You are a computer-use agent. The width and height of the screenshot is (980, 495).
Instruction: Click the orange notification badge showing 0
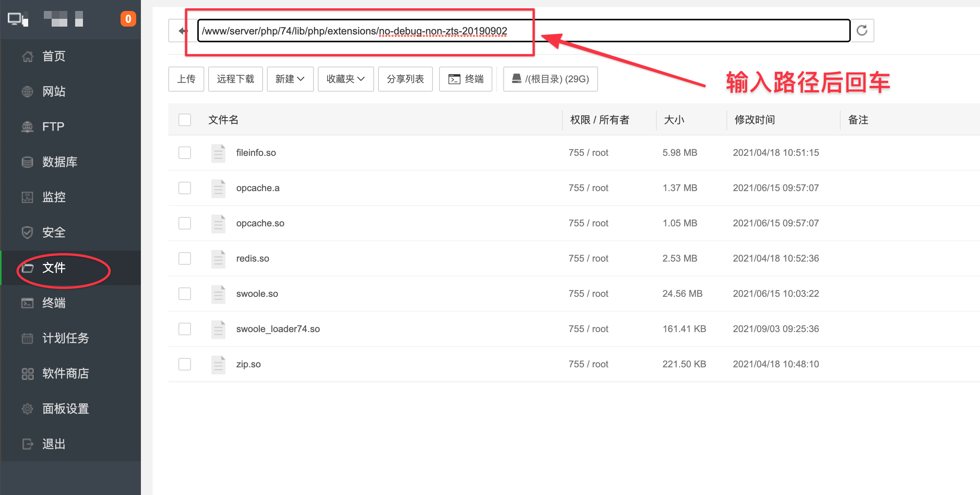[x=128, y=19]
